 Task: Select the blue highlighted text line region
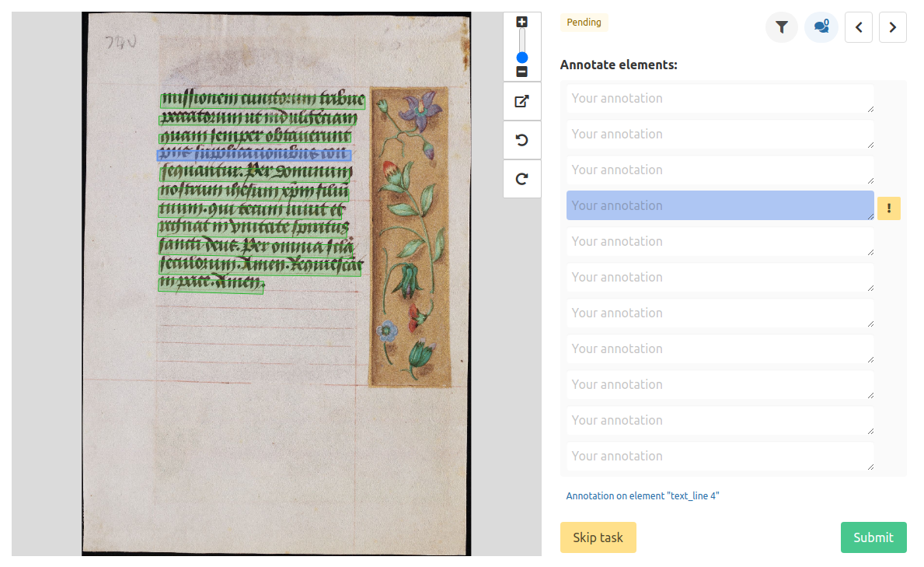coord(254,156)
